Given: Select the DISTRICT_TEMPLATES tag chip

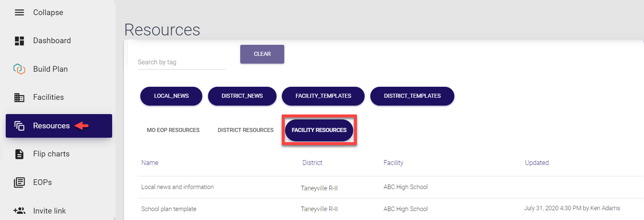Looking at the screenshot, I should pyautogui.click(x=412, y=96).
